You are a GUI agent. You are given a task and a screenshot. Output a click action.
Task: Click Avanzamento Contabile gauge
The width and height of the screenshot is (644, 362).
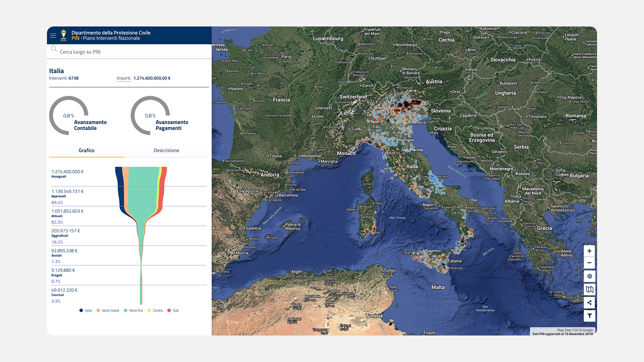coord(69,116)
